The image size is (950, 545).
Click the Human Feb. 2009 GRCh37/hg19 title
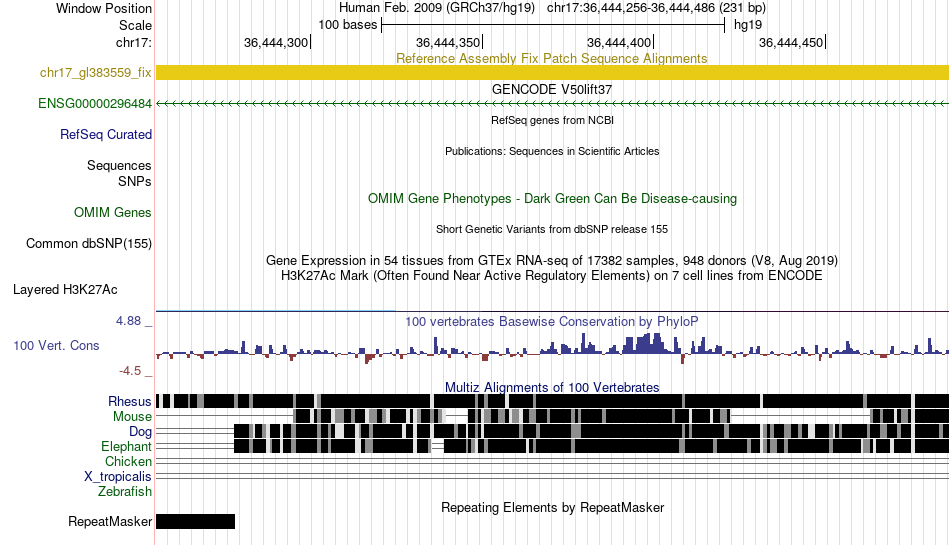point(437,8)
